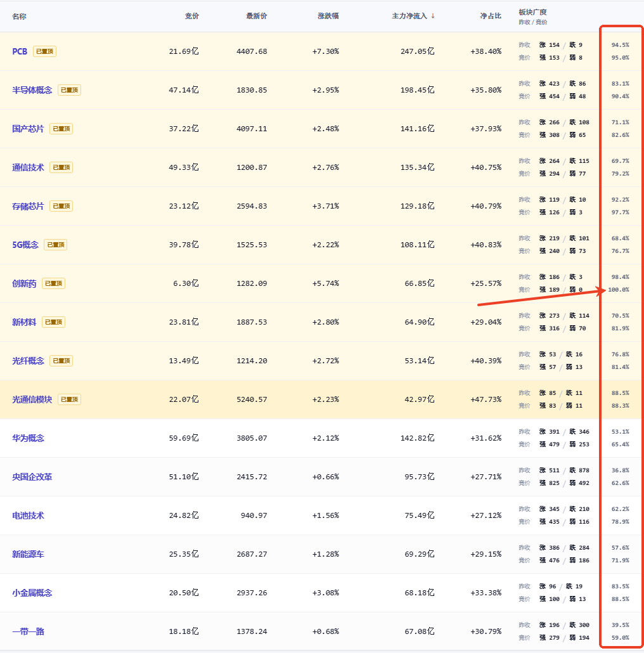Click the 36.8% breadth percentage
644x653 pixels.
tap(621, 470)
